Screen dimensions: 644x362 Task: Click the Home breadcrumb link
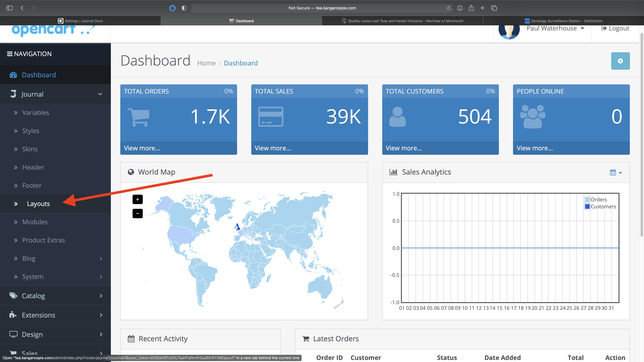point(206,63)
